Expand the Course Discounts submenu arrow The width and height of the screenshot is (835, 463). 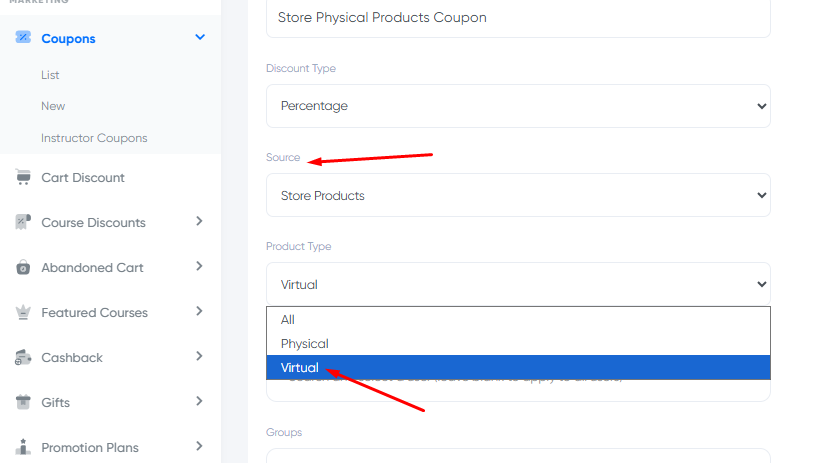tap(199, 221)
